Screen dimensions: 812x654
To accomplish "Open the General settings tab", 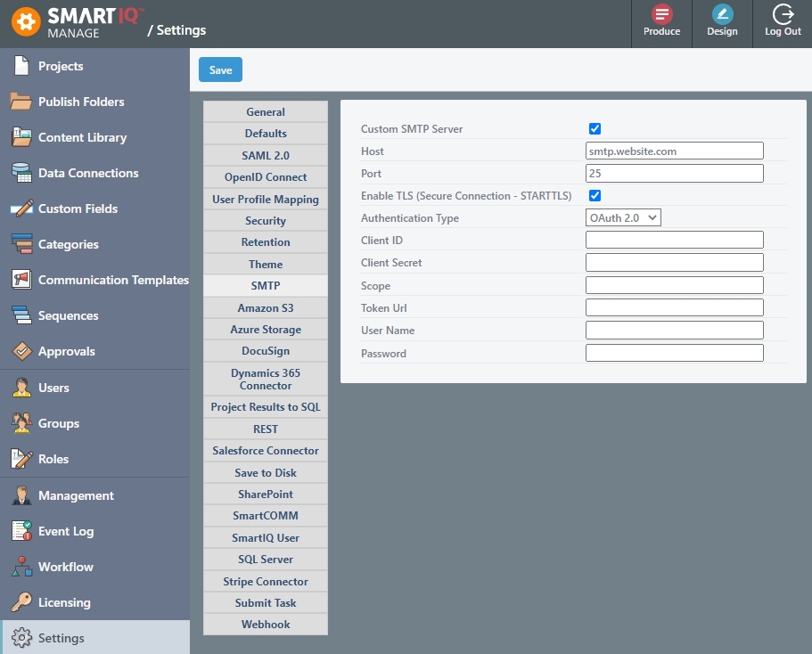I will click(266, 112).
